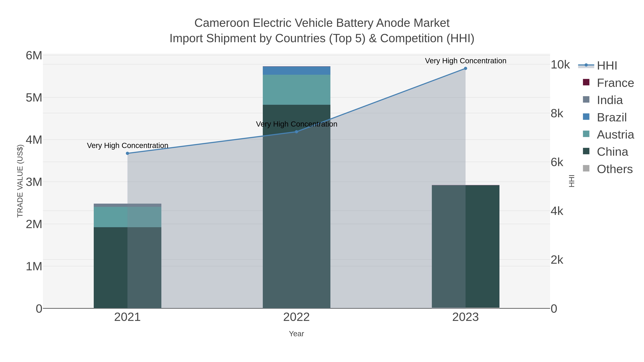This screenshot has width=644, height=362.
Task: Click the 4M tick on left axis
Action: (34, 140)
